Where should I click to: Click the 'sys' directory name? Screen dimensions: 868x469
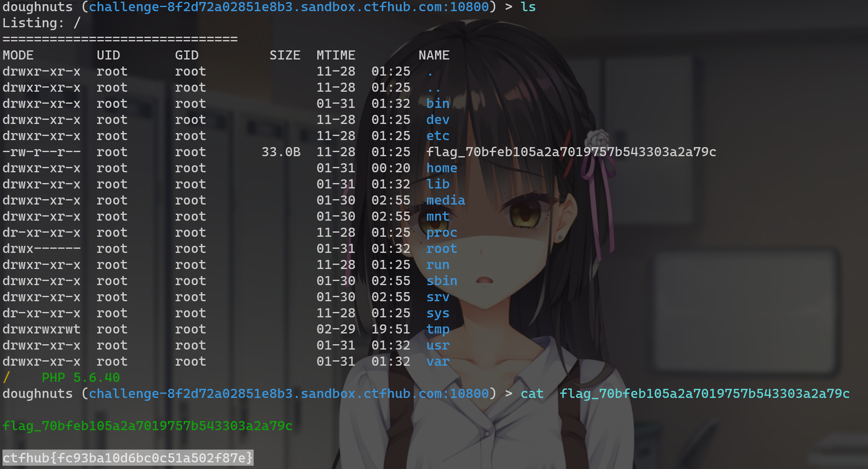coord(438,314)
